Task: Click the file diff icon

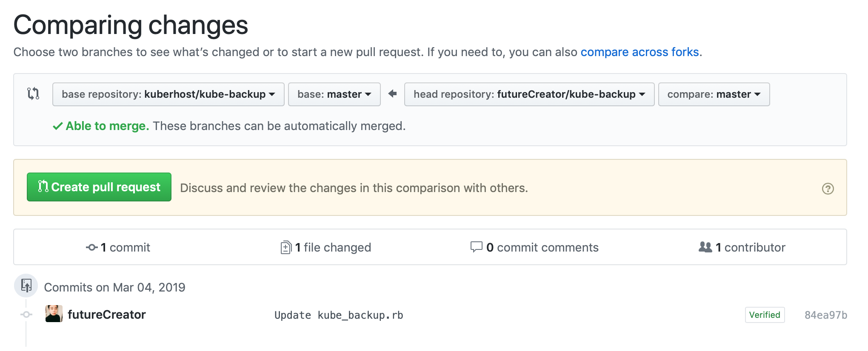Action: click(286, 247)
